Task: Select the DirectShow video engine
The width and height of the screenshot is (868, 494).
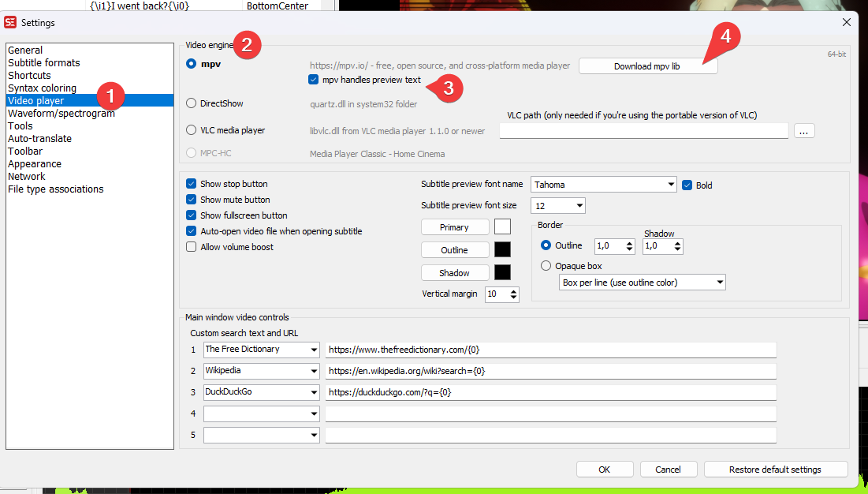Action: [x=192, y=103]
